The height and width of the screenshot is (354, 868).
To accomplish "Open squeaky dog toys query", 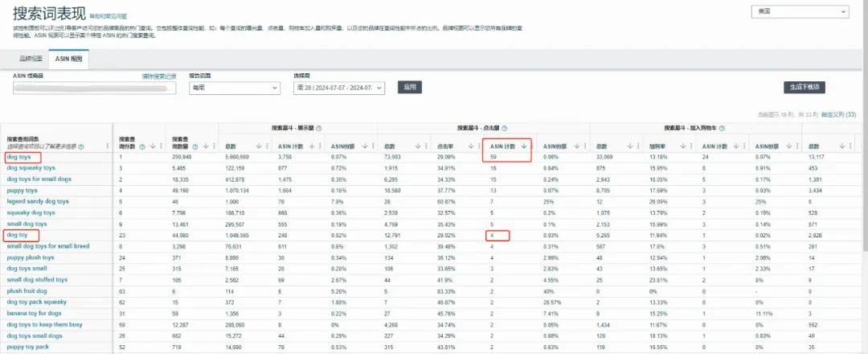I will tap(31, 212).
